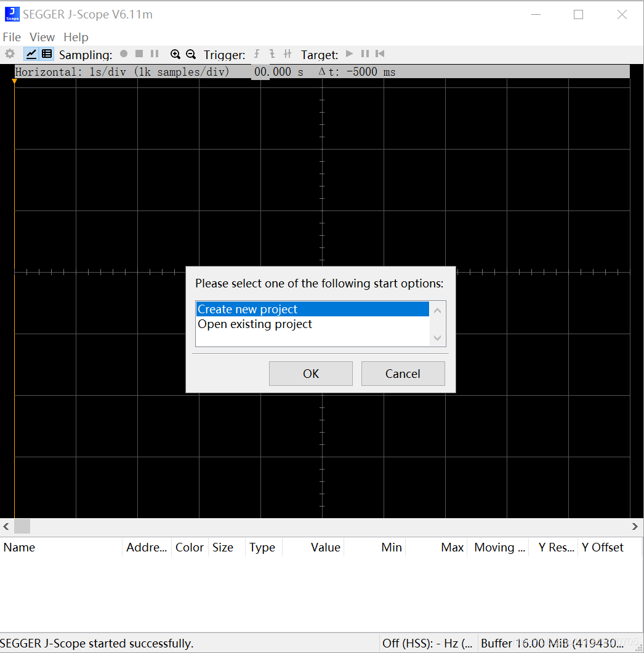
Task: Pause sampling in toolbar
Action: (155, 54)
